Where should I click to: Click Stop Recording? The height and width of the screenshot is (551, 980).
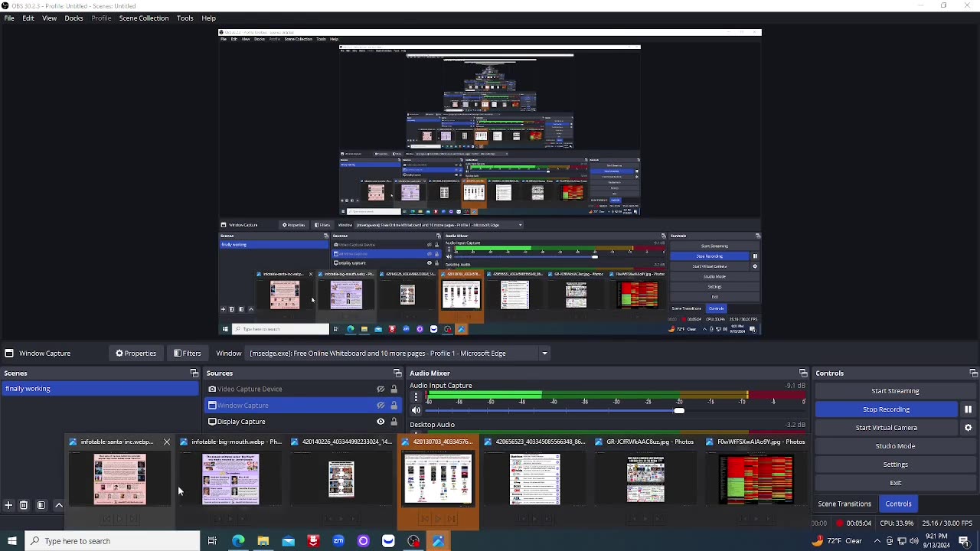coord(886,409)
